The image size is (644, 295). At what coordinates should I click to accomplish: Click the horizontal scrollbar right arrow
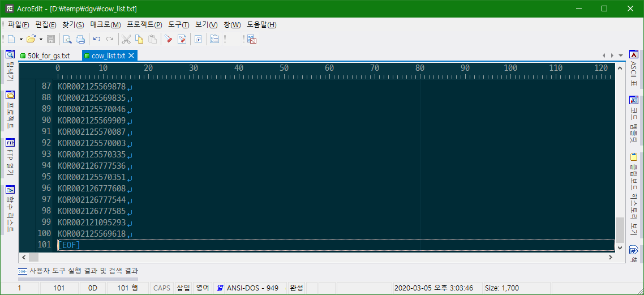click(611, 257)
